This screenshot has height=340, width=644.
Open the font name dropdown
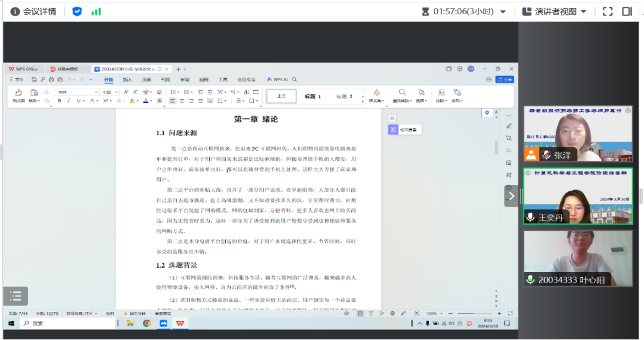[77, 92]
